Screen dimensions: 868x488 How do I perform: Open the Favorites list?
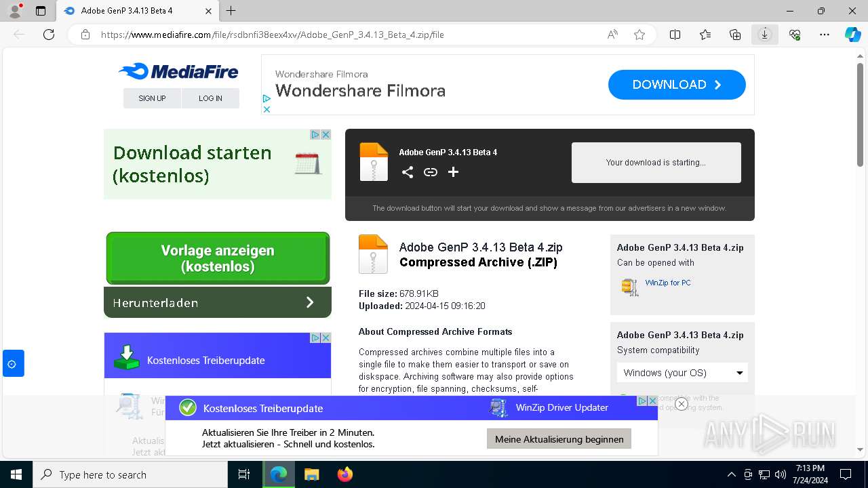click(x=705, y=35)
